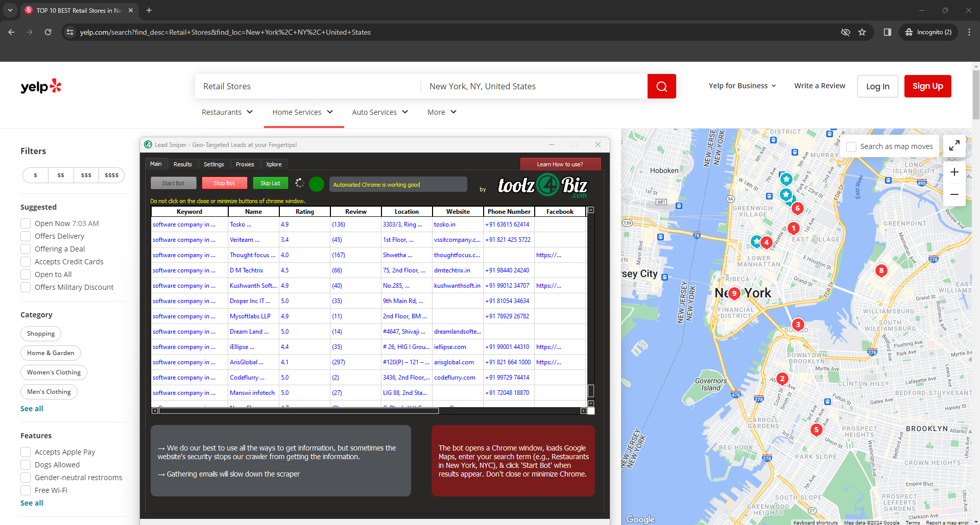Image resolution: width=980 pixels, height=525 pixels.
Task: Click the toolz4Biz logo
Action: click(542, 185)
